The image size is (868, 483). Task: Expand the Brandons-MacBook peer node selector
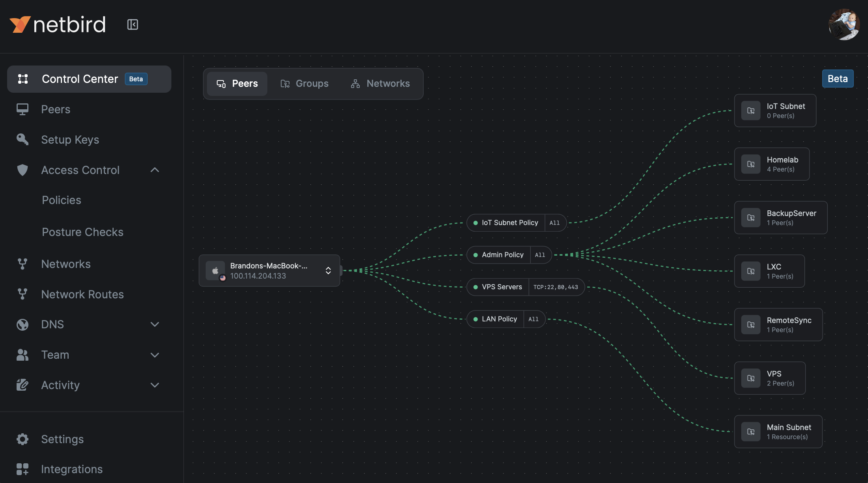[x=328, y=271]
